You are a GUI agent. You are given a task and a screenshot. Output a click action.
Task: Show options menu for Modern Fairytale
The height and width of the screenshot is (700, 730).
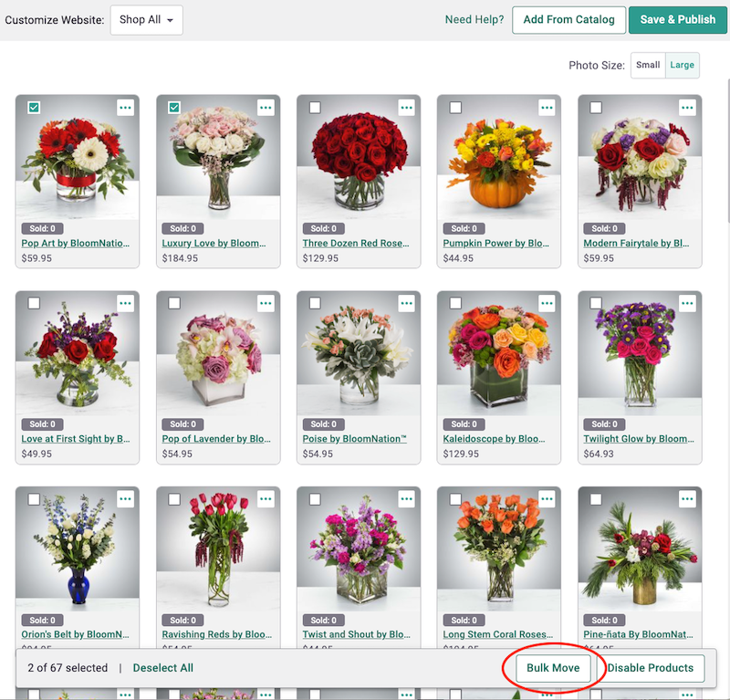[x=687, y=108]
